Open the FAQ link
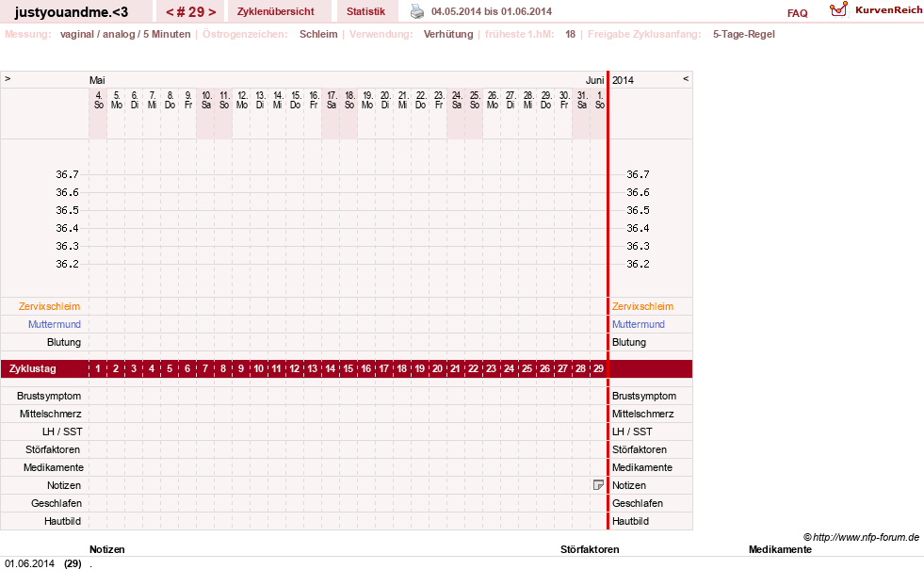The image size is (924, 586). 797,13
